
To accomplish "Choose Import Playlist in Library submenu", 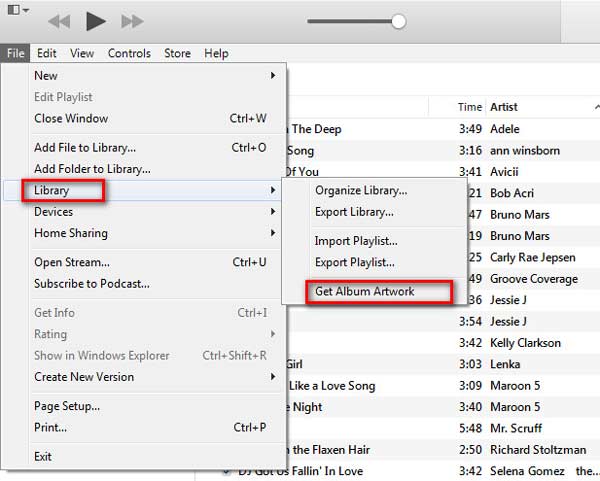I will tap(356, 241).
